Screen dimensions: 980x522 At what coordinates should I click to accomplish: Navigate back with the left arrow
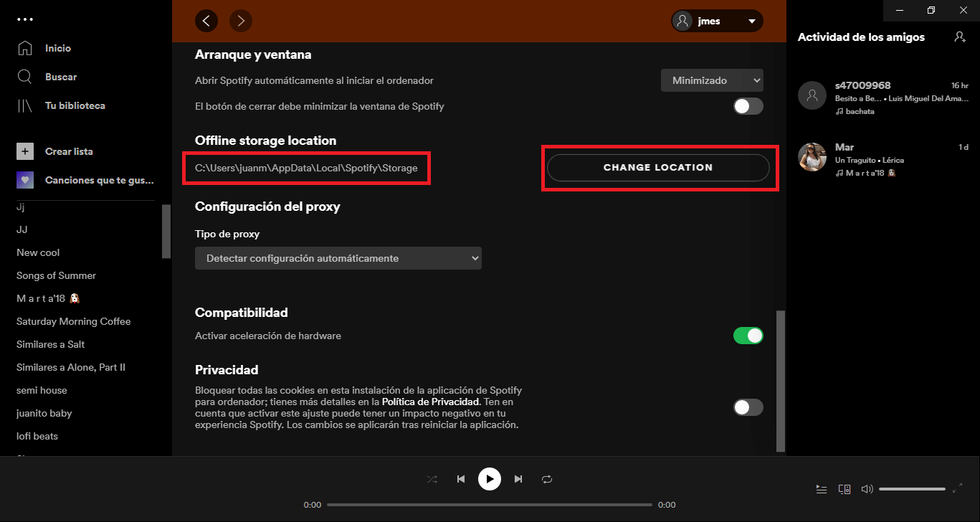tap(206, 21)
